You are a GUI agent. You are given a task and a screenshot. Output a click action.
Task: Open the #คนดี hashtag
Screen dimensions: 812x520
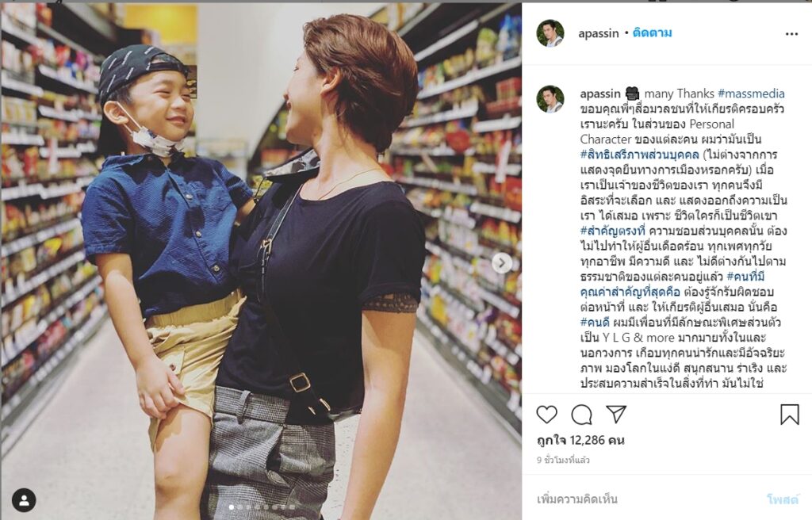click(595, 322)
